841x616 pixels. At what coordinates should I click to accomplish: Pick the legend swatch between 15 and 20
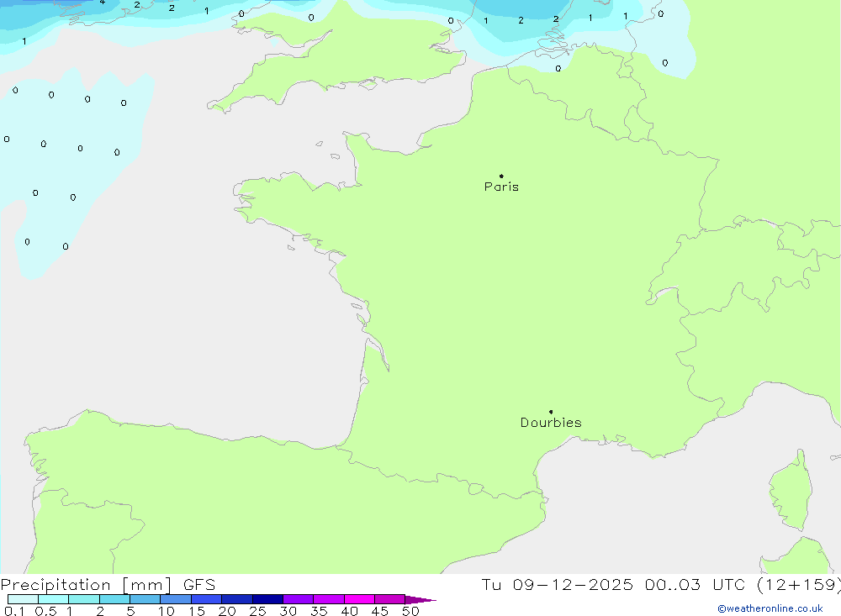(207, 599)
